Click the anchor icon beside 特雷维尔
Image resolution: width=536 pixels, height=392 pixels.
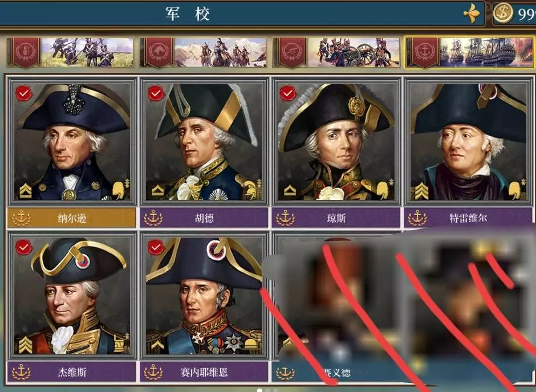417,218
